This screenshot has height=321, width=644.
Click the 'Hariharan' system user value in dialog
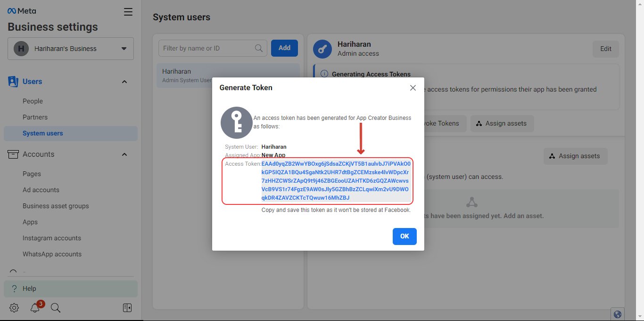[274, 147]
